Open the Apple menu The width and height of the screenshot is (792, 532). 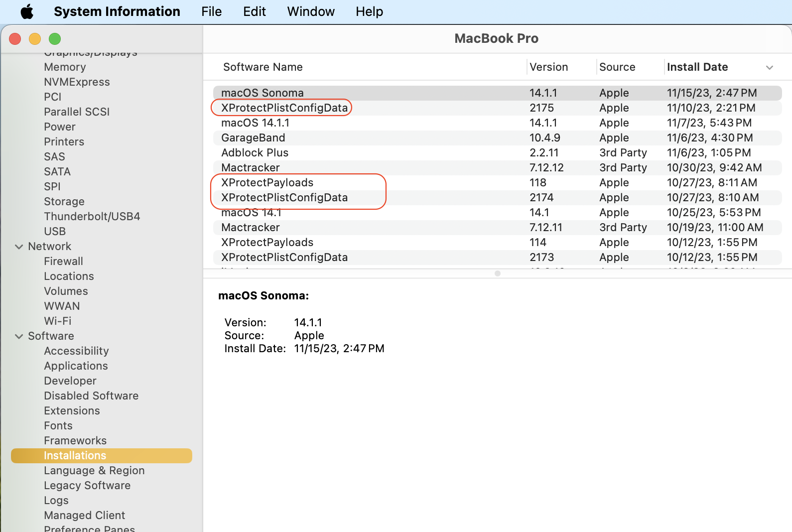point(27,11)
